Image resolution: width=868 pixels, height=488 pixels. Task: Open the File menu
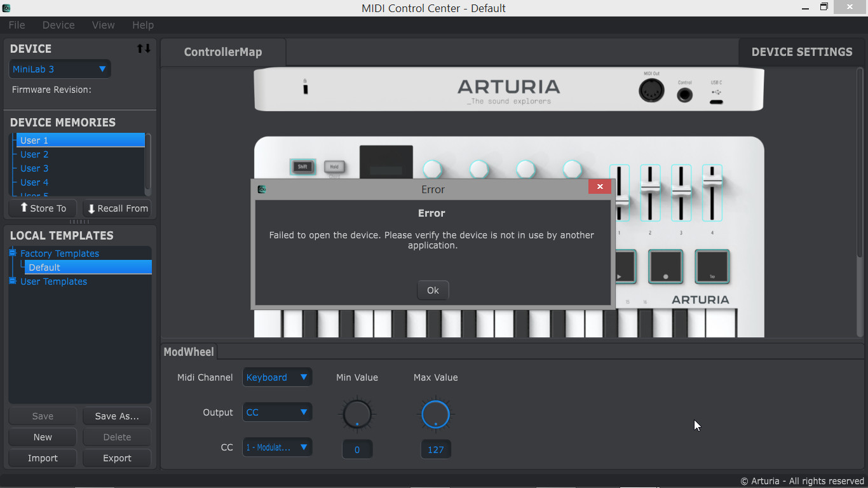click(x=17, y=25)
